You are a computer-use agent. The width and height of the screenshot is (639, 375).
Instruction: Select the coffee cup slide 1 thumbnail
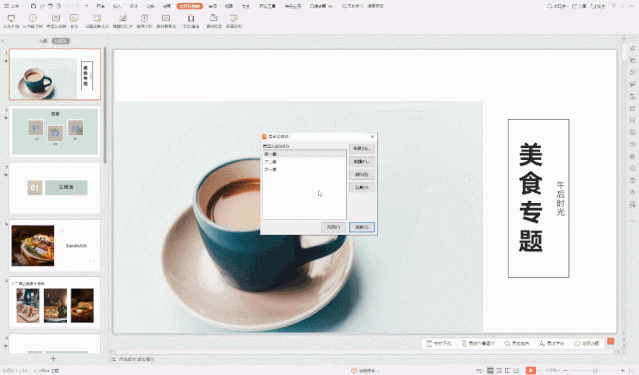pyautogui.click(x=55, y=74)
